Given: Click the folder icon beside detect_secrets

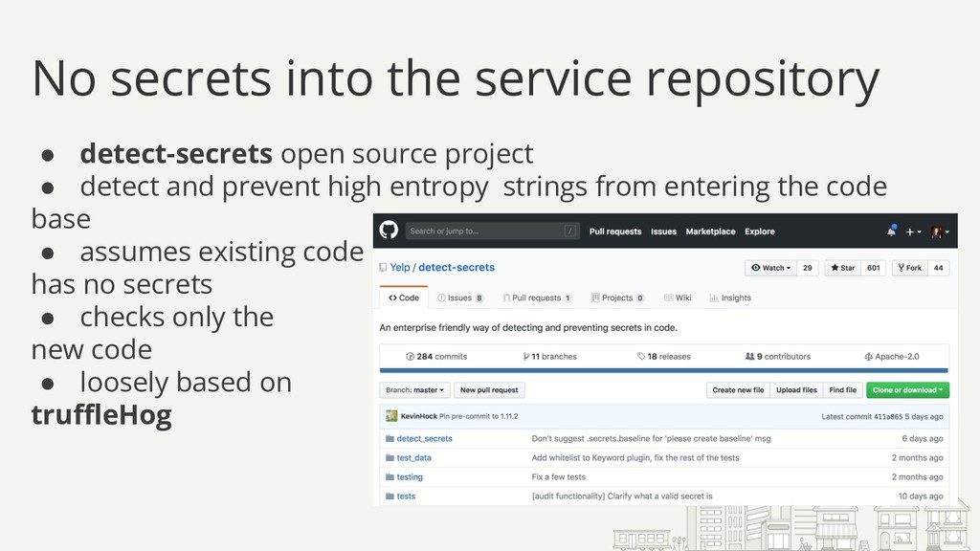Looking at the screenshot, I should (390, 439).
